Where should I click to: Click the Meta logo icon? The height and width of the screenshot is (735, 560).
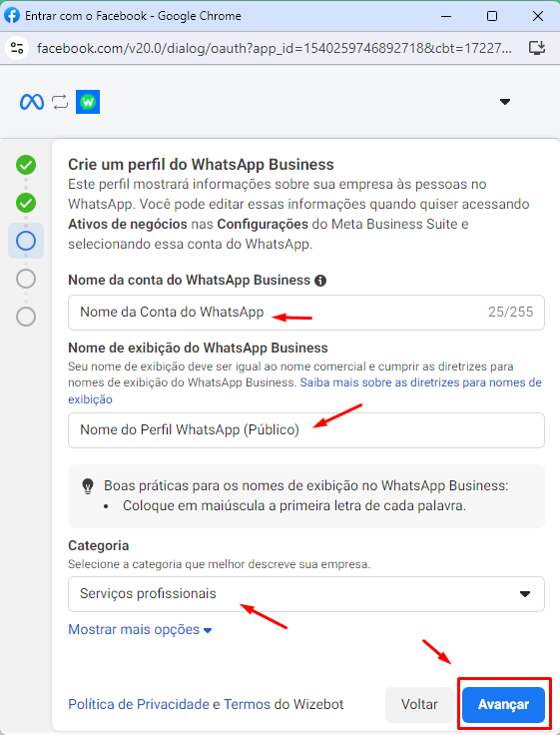tap(32, 102)
